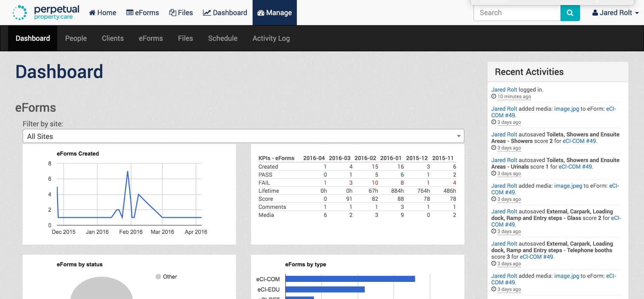Click the Comments row label in KPIs table
This screenshot has width=644, height=299.
[272, 207]
